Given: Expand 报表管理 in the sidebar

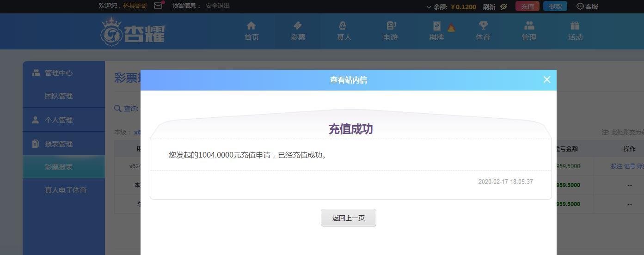Looking at the screenshot, I should point(64,144).
